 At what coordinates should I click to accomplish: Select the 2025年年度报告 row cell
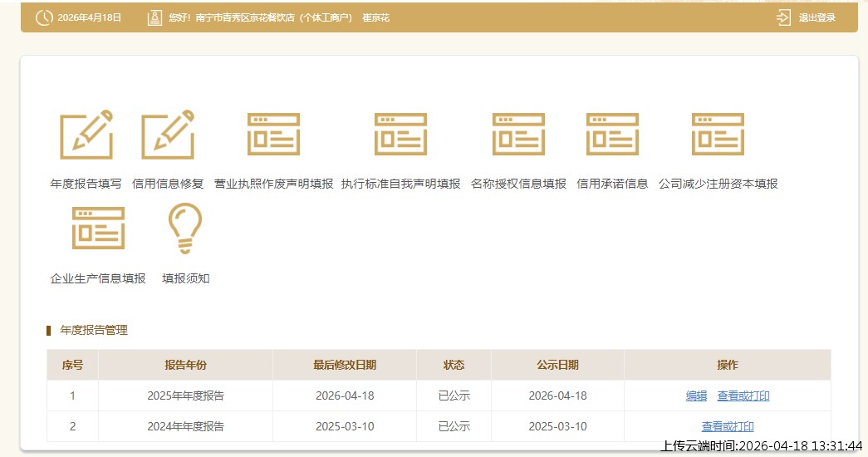click(185, 396)
